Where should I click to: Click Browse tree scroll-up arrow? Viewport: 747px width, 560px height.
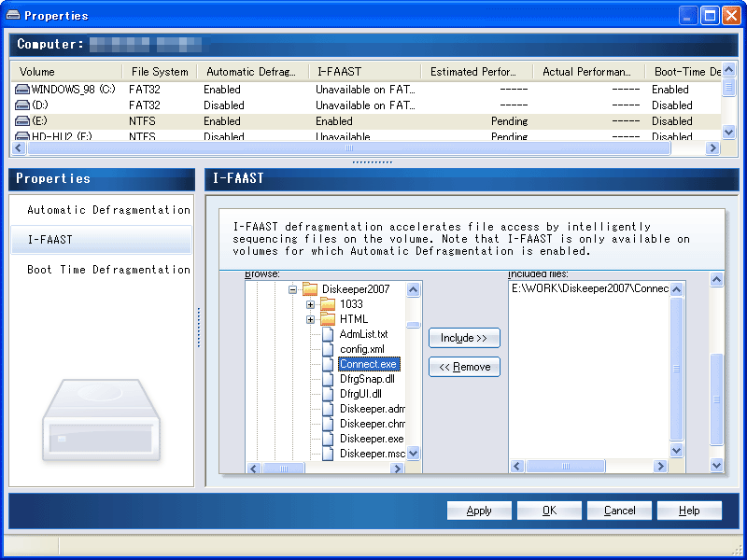click(414, 289)
